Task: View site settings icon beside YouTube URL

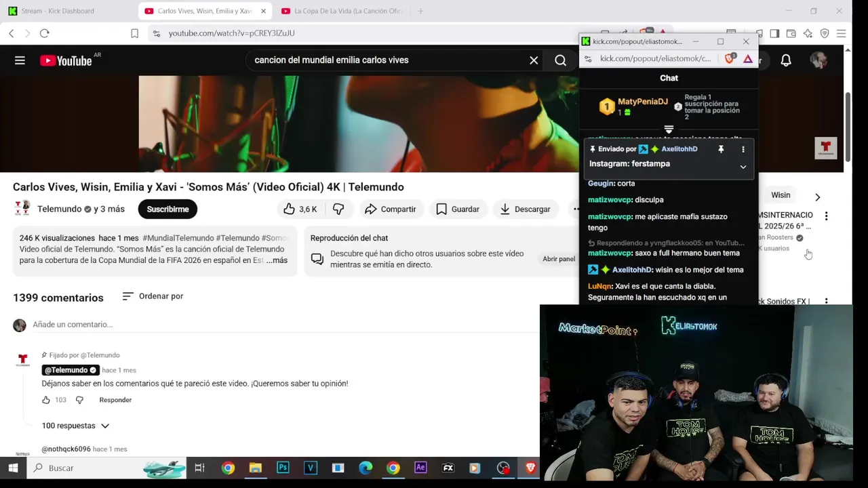Action: 157,33
